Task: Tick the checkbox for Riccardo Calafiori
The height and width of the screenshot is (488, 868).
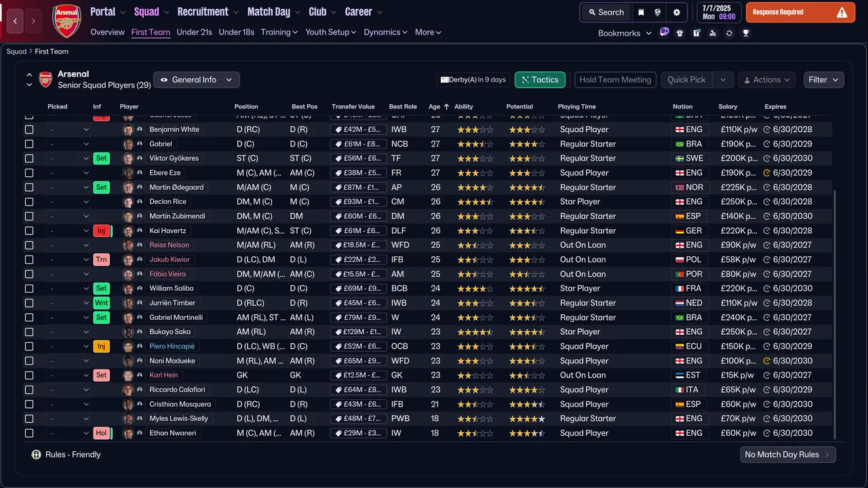Action: [x=29, y=390]
